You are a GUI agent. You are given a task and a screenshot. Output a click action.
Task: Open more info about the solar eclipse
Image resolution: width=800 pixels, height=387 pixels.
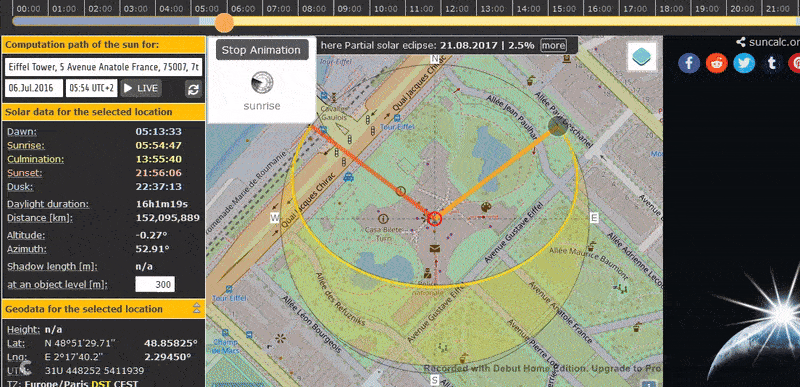[553, 45]
